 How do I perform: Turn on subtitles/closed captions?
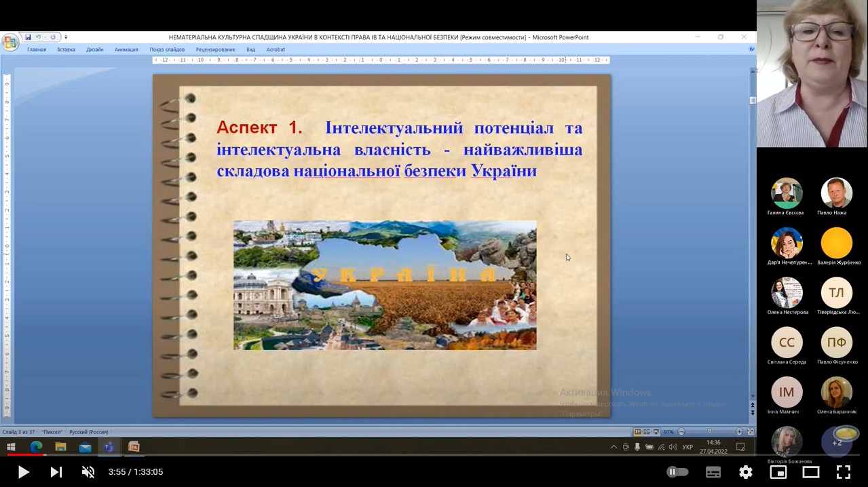pyautogui.click(x=713, y=472)
